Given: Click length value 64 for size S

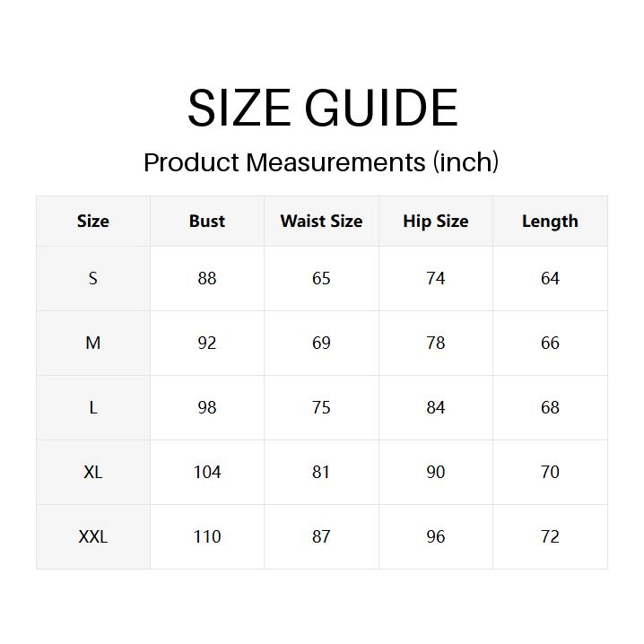Looking at the screenshot, I should click(550, 278).
